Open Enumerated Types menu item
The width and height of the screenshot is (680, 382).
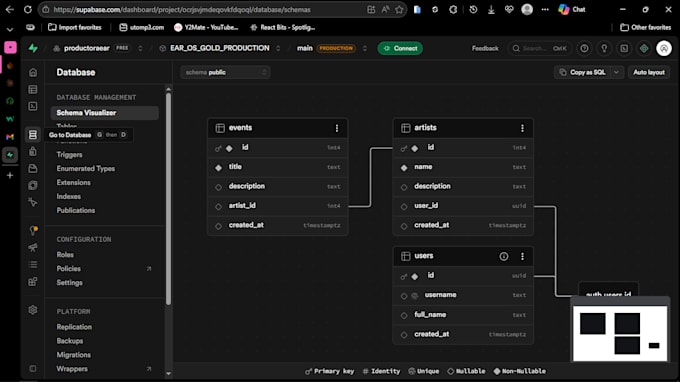pos(86,168)
